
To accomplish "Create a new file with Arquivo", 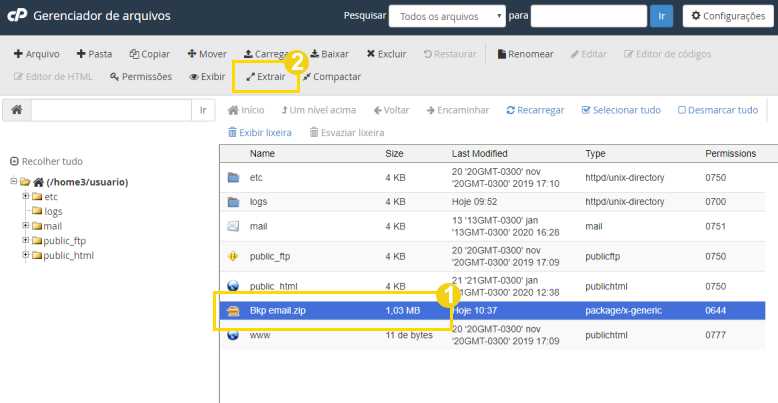I will coord(36,54).
